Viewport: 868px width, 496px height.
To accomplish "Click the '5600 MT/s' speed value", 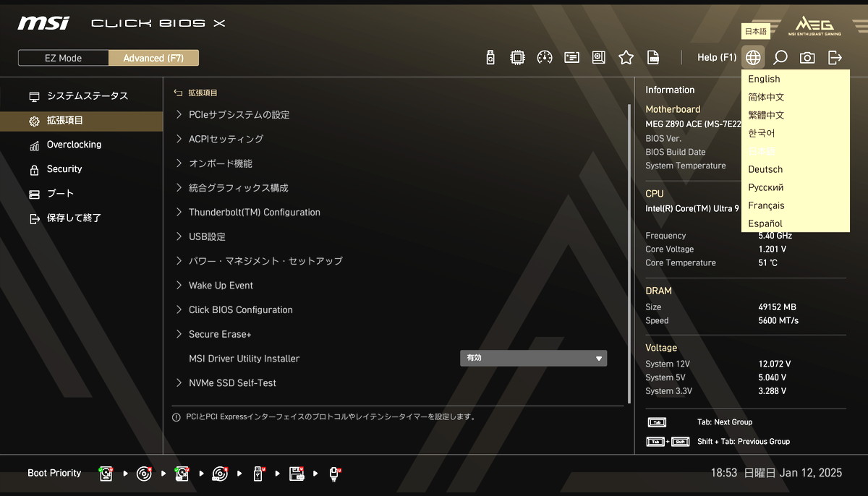I will click(778, 321).
